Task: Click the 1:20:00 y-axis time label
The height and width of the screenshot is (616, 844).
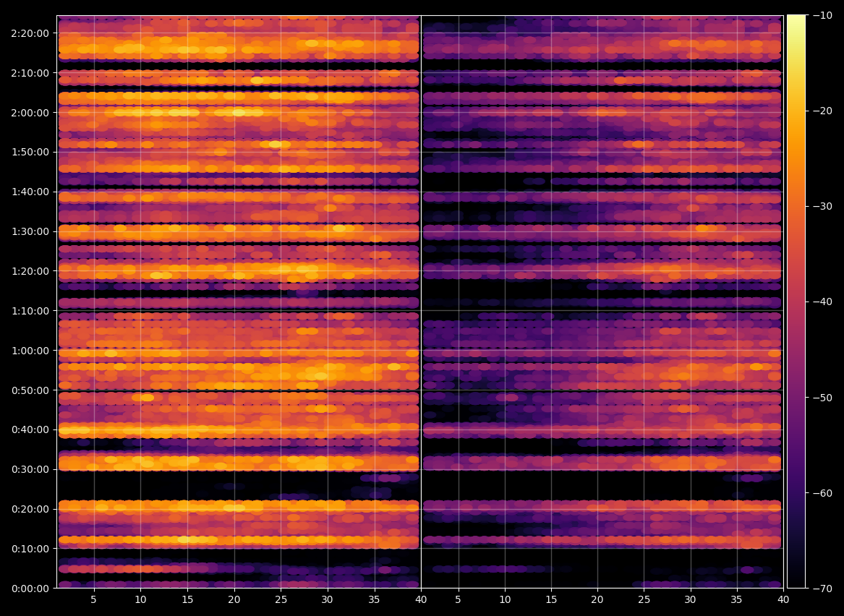Action: (x=30, y=271)
